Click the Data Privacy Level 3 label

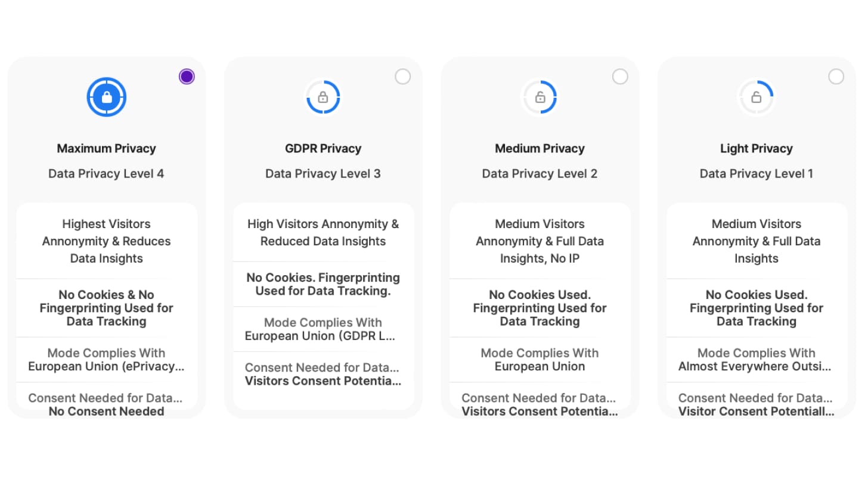click(323, 174)
